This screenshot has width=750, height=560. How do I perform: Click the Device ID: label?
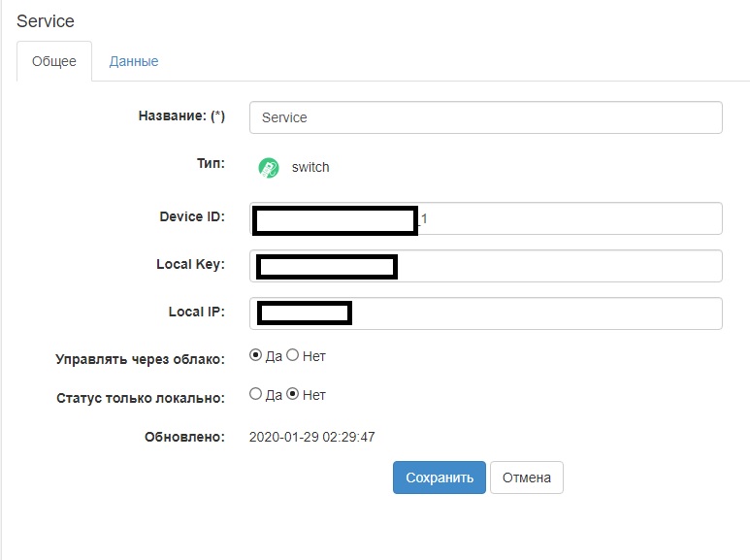tap(192, 216)
